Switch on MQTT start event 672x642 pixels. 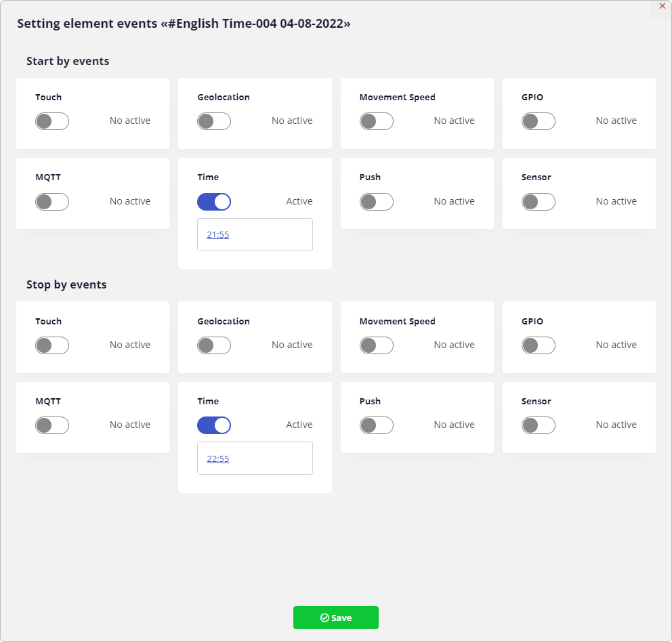tap(52, 202)
